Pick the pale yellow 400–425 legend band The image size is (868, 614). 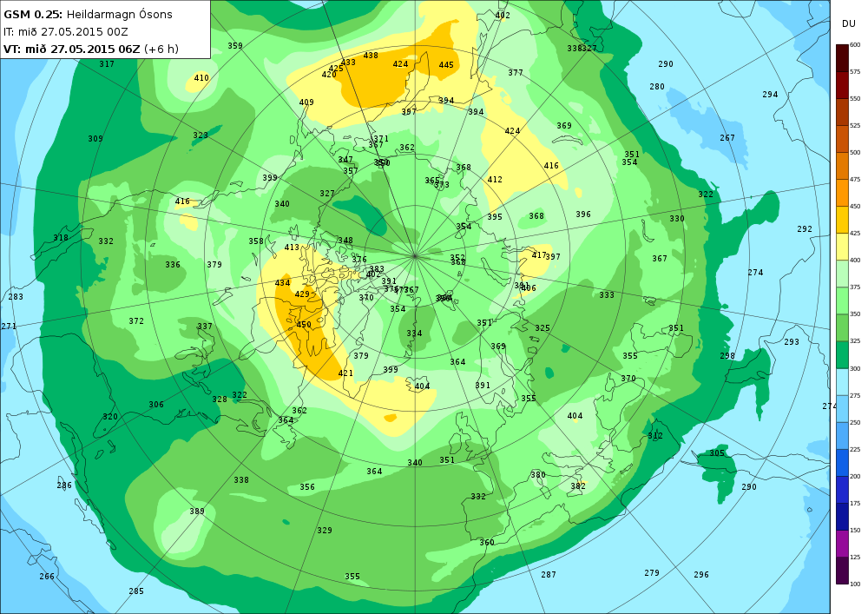(x=842, y=247)
